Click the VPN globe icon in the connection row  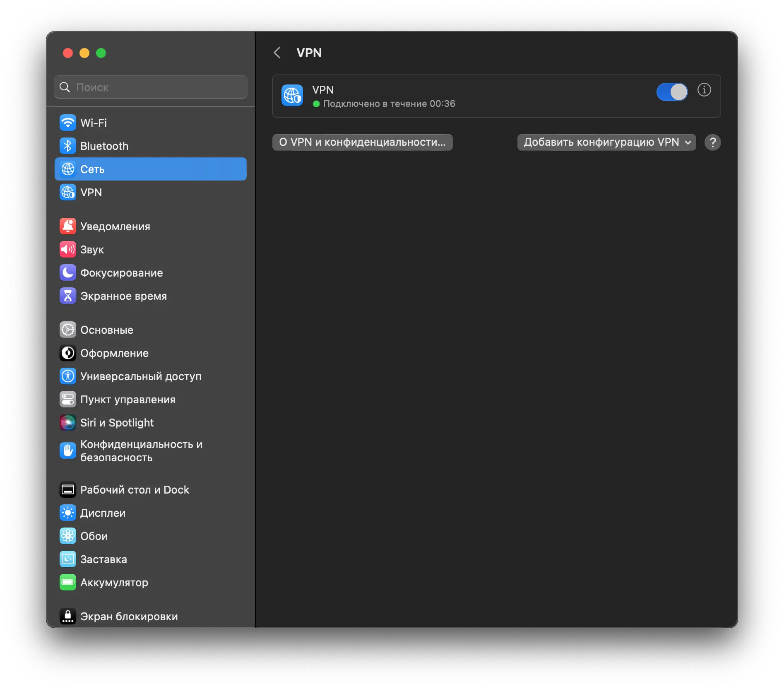[292, 96]
